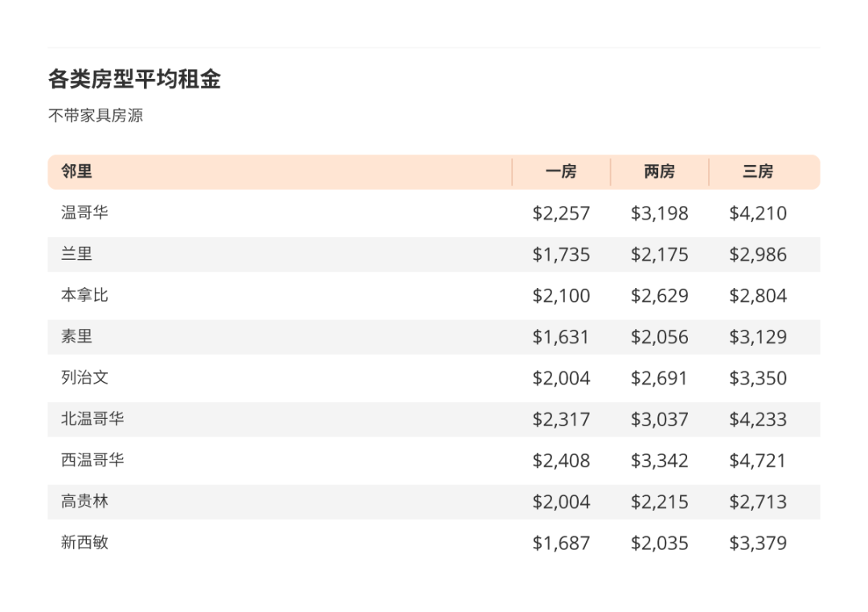Image resolution: width=868 pixels, height=612 pixels.
Task: Select the 温哥华 row label
Action: pyautogui.click(x=84, y=212)
